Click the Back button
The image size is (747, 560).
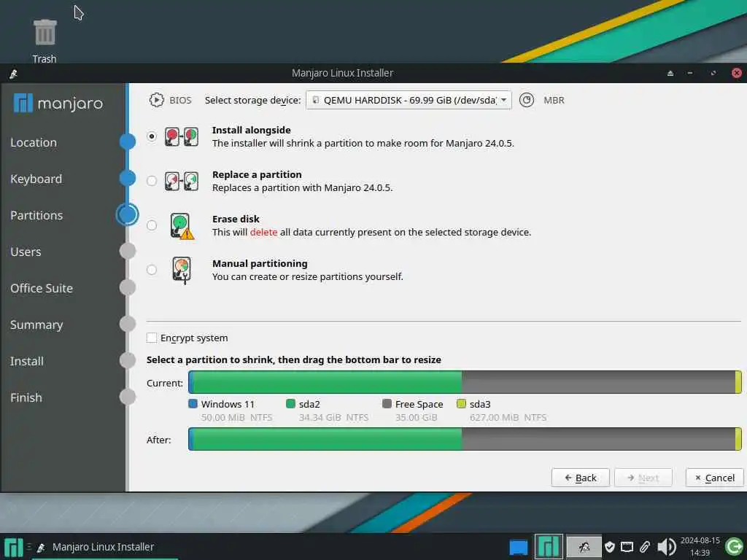point(580,478)
